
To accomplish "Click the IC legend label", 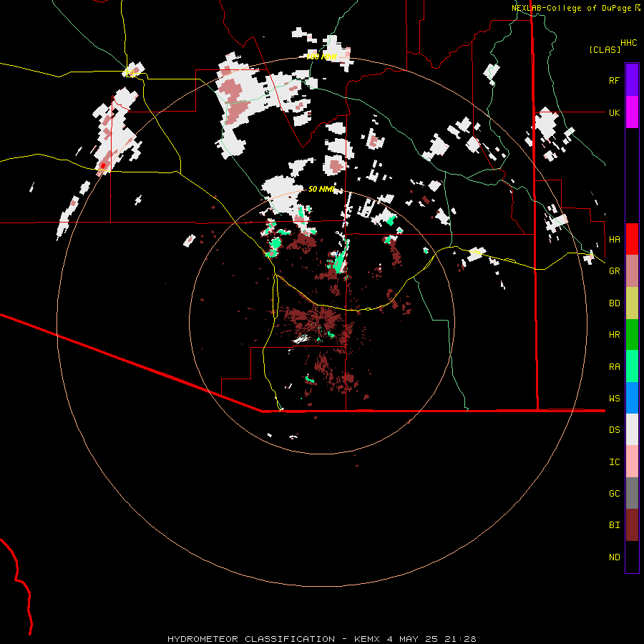I will tap(614, 462).
